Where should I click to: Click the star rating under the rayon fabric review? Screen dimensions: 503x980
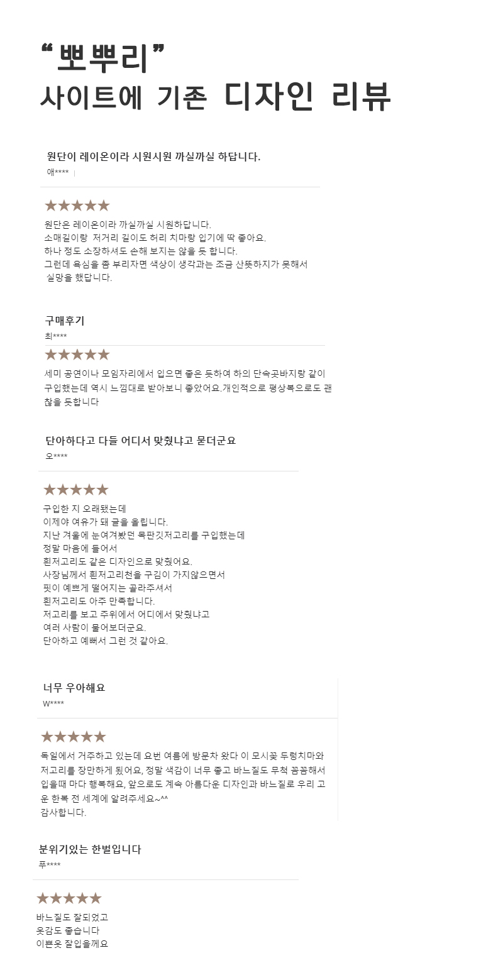(x=77, y=206)
